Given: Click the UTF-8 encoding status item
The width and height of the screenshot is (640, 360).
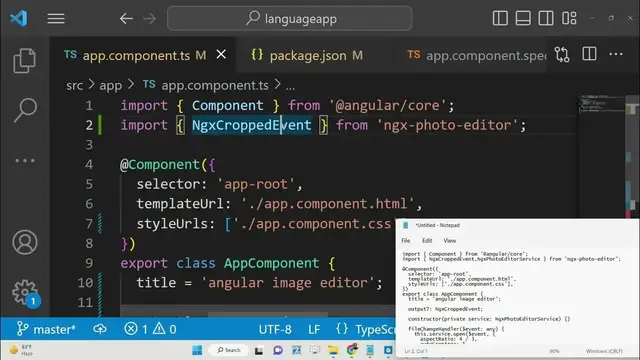Looking at the screenshot, I should click(275, 329).
